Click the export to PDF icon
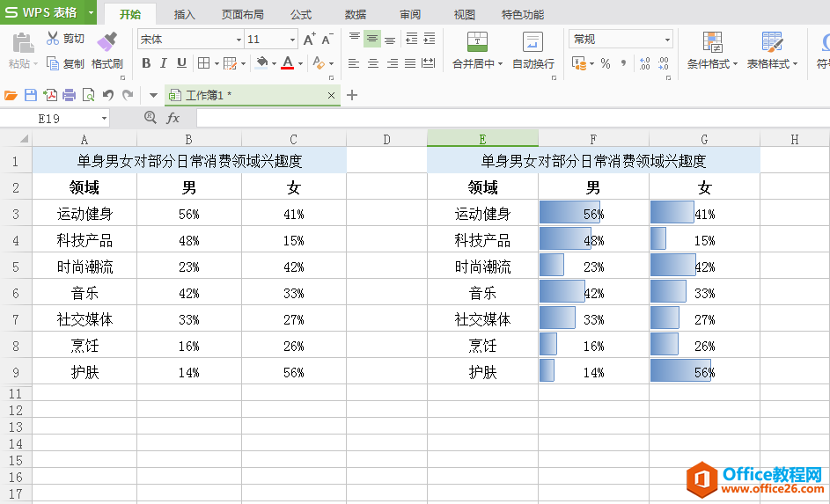 (x=50, y=95)
